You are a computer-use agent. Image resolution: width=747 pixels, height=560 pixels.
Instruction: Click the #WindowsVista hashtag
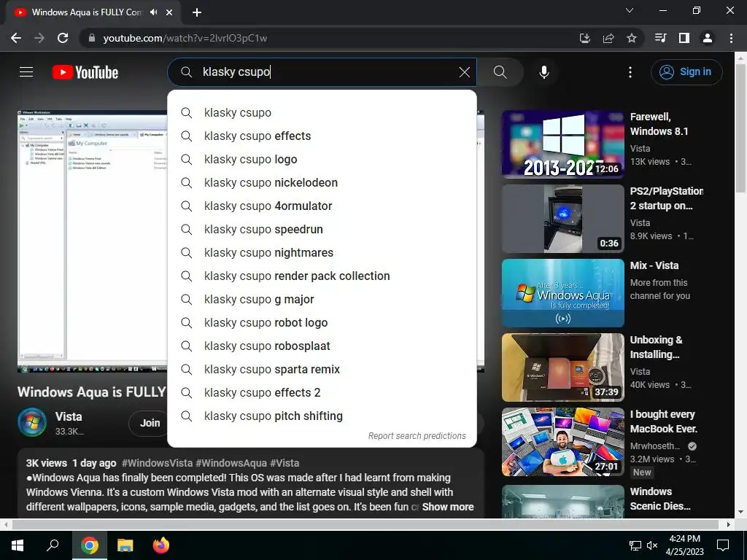(x=158, y=463)
